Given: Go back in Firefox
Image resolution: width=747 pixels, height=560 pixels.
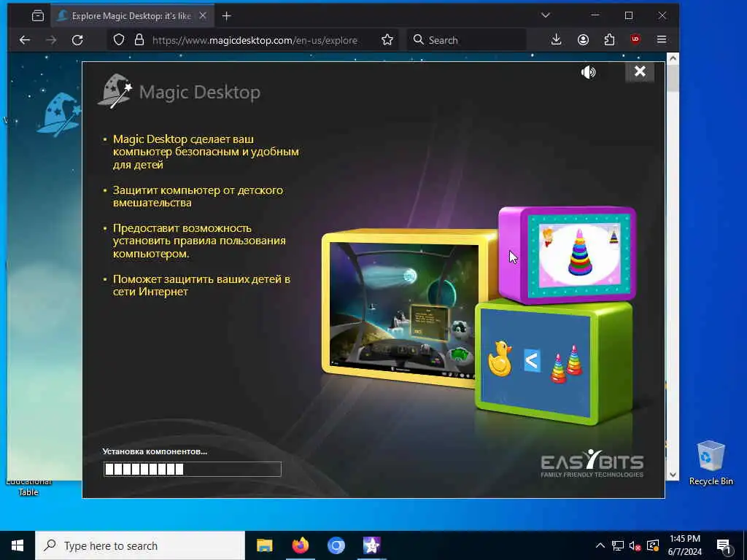Looking at the screenshot, I should coord(25,40).
